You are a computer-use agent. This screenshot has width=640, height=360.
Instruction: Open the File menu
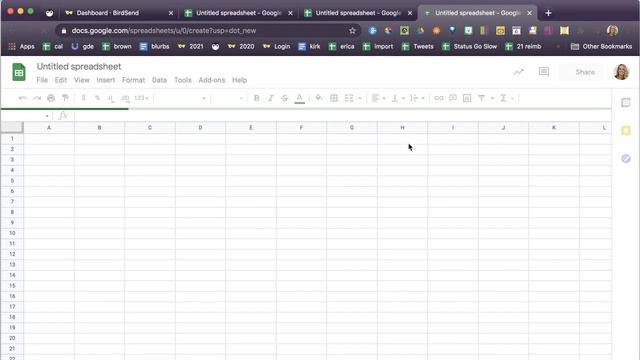(42, 80)
